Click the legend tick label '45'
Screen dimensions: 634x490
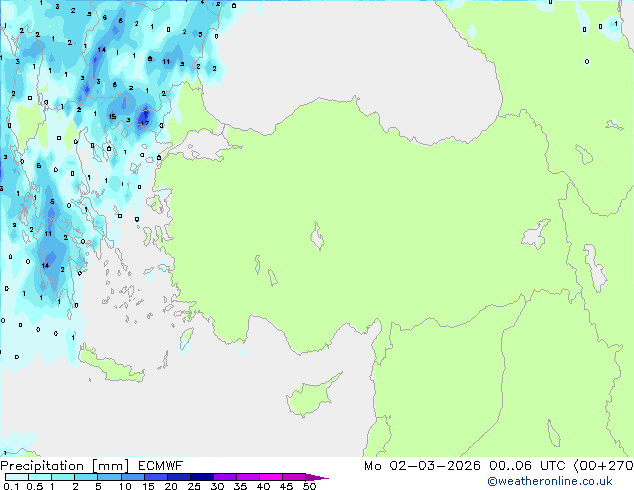point(286,486)
